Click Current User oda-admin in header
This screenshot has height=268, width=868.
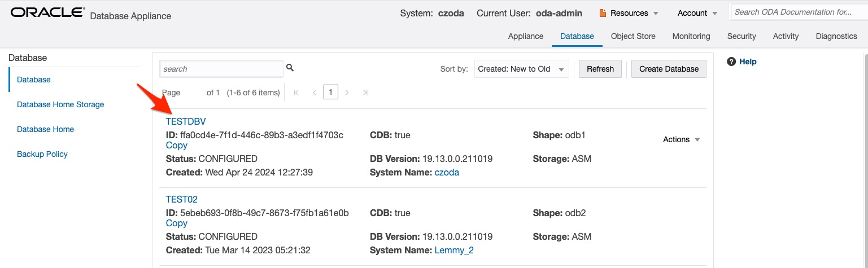529,13
